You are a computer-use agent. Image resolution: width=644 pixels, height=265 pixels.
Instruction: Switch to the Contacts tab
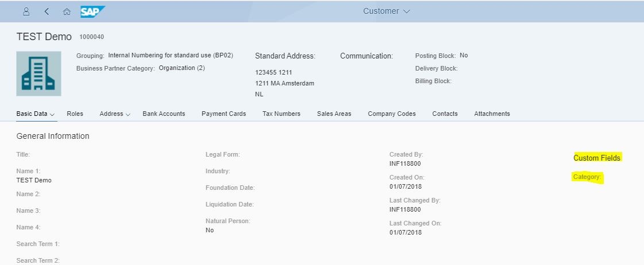pyautogui.click(x=445, y=114)
